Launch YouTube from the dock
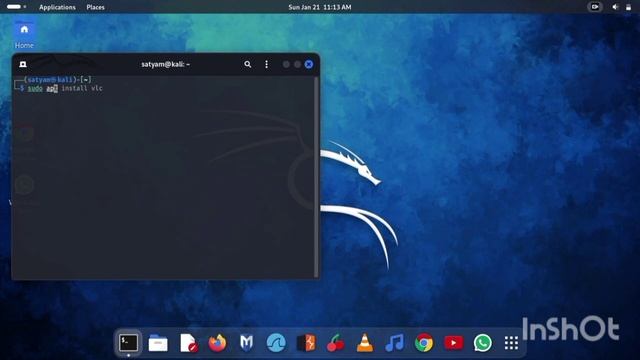 coord(453,343)
